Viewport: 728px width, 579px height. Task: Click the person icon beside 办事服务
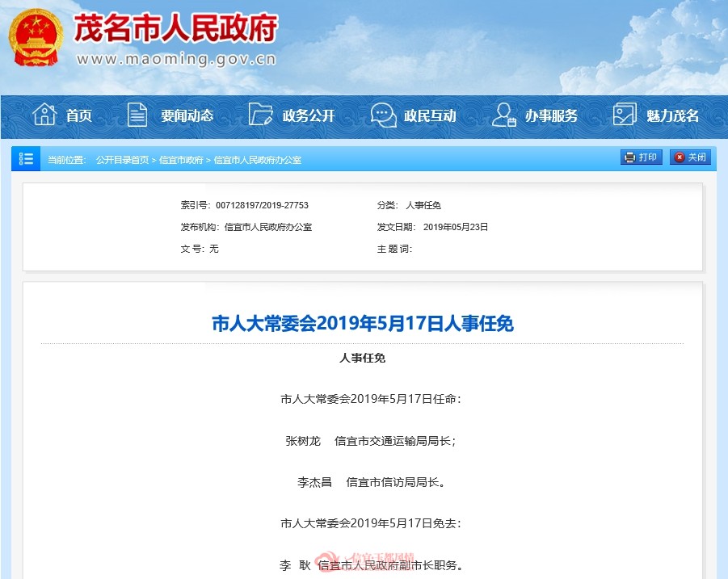[503, 115]
